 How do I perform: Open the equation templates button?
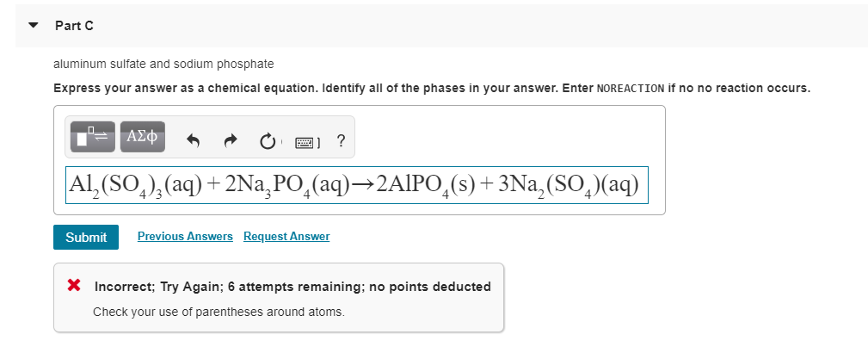click(92, 137)
